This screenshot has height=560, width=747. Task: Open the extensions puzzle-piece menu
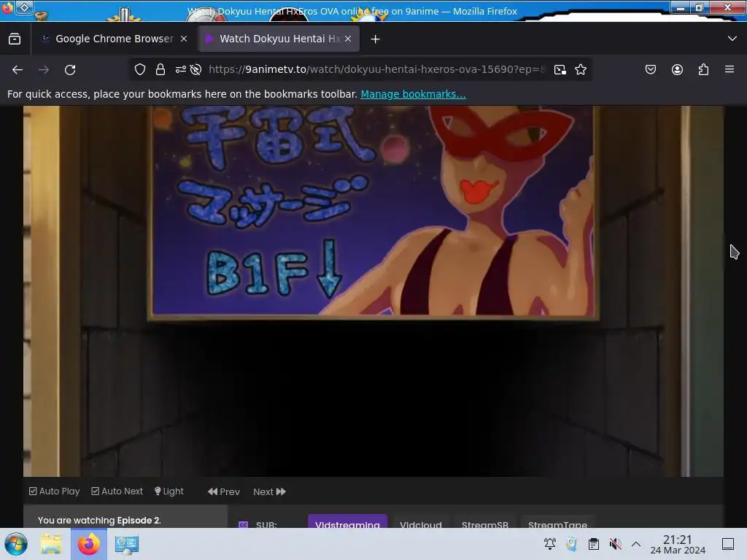point(704,69)
